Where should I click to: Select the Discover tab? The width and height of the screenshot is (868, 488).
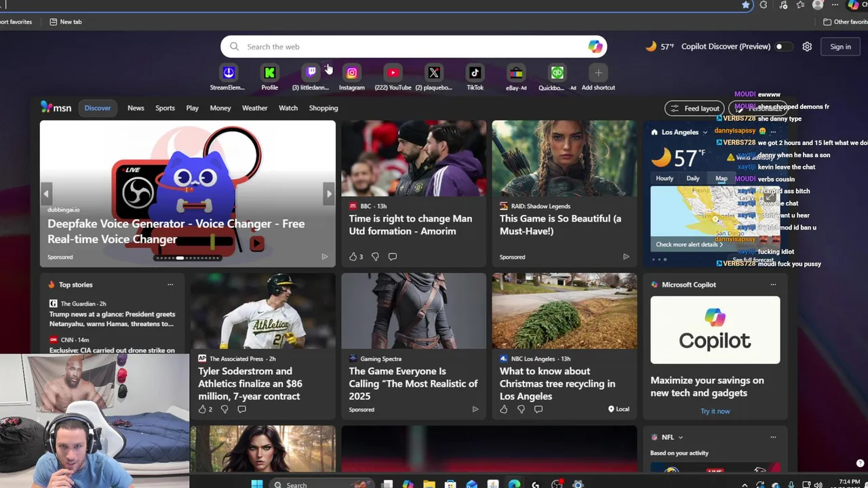pyautogui.click(x=98, y=108)
